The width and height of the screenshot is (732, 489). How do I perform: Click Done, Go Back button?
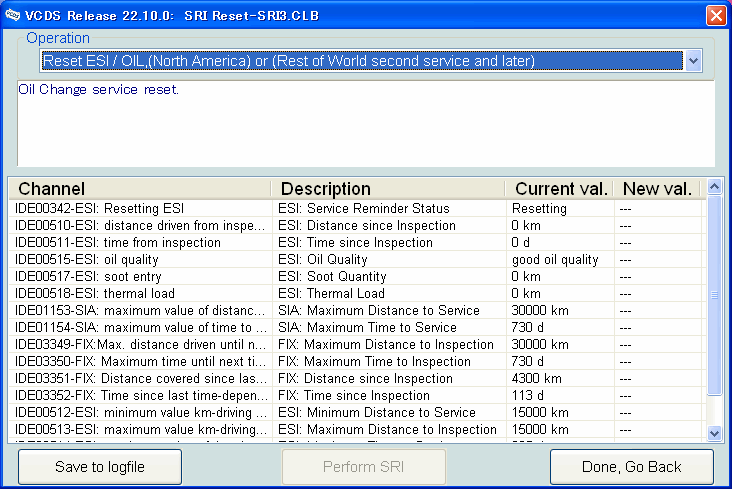(632, 467)
